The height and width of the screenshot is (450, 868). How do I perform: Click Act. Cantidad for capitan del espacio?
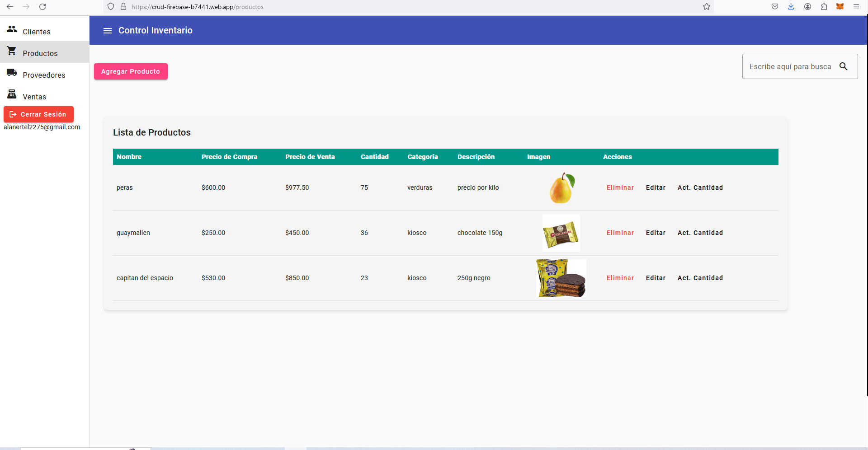[x=700, y=278]
